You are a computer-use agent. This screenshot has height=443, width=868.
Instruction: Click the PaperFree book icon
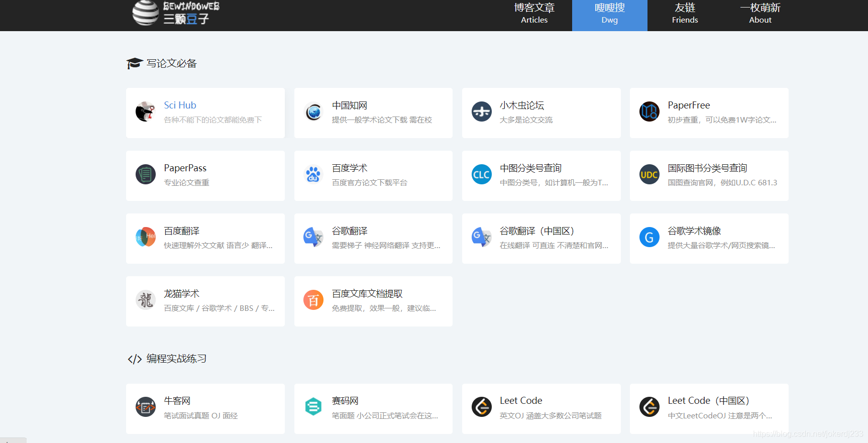click(x=649, y=112)
